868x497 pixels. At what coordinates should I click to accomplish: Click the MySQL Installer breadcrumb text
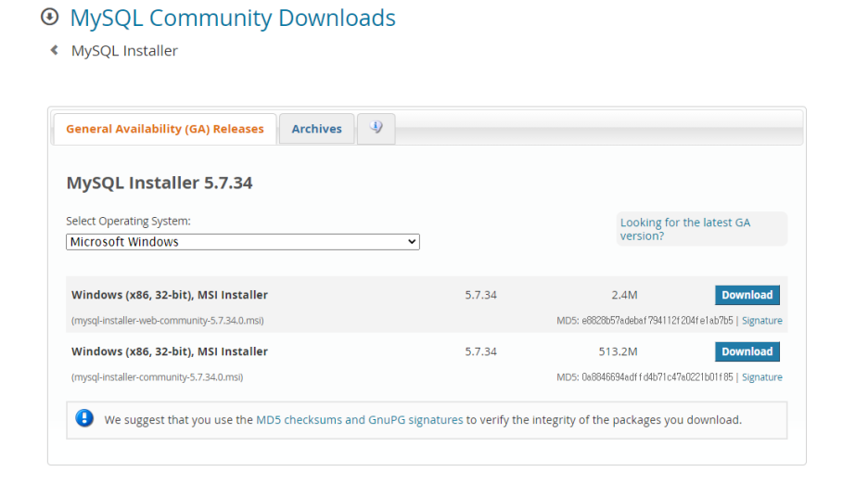coord(124,51)
